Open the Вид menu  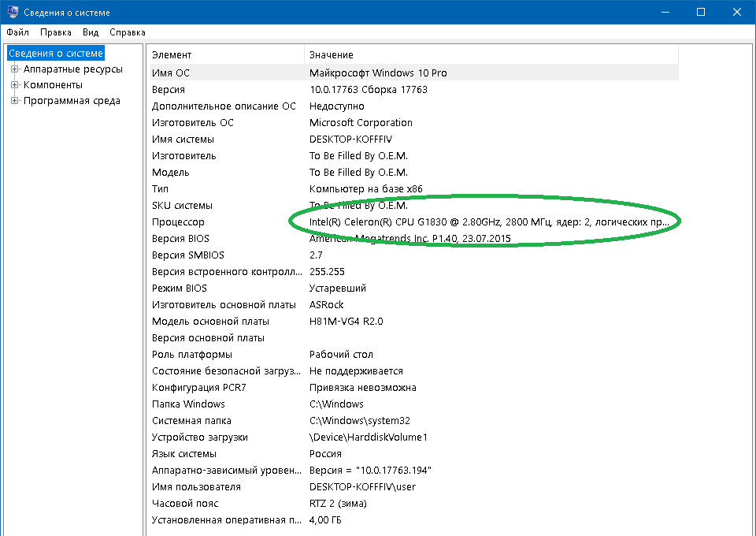91,32
